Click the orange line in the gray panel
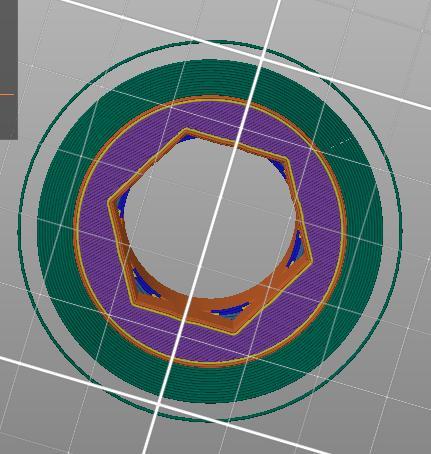This screenshot has width=431, height=454. 7,94
